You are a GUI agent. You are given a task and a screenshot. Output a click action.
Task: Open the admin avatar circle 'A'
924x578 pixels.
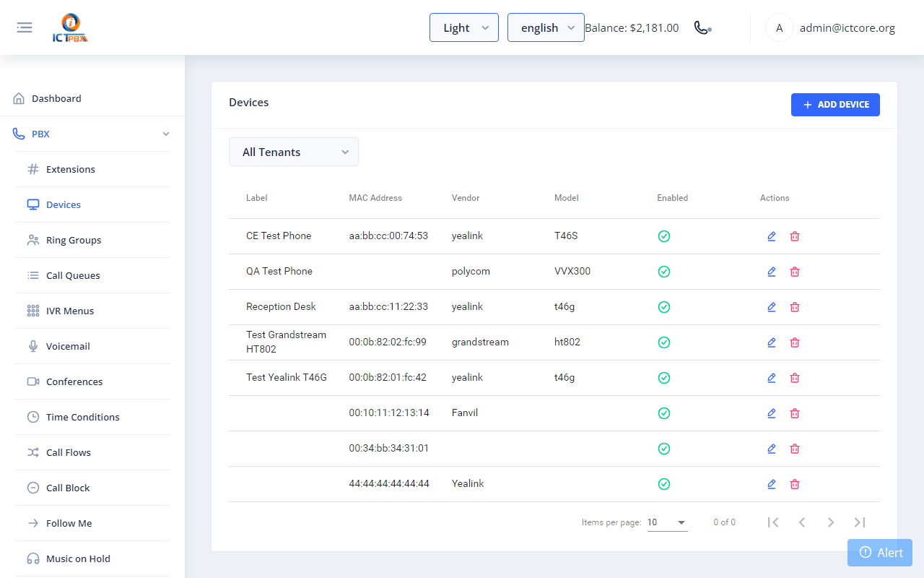(779, 27)
